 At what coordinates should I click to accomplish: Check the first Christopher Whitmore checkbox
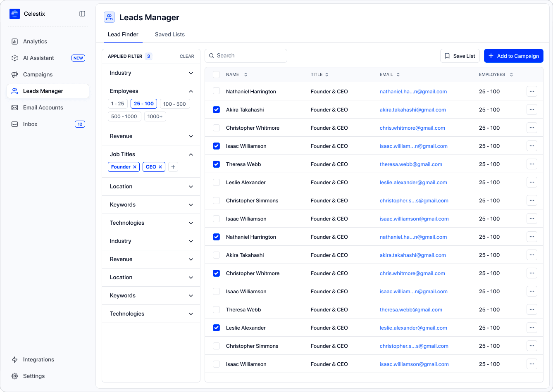click(216, 128)
